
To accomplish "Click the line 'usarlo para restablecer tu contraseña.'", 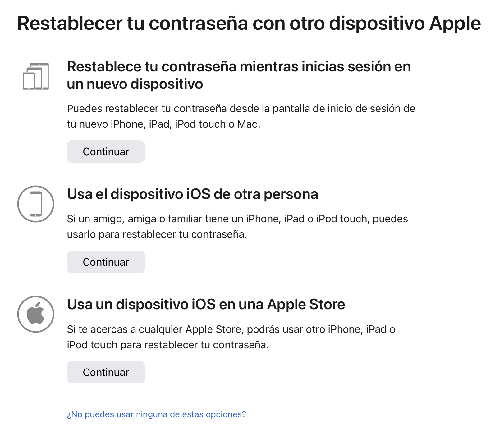I will pyautogui.click(x=157, y=234).
